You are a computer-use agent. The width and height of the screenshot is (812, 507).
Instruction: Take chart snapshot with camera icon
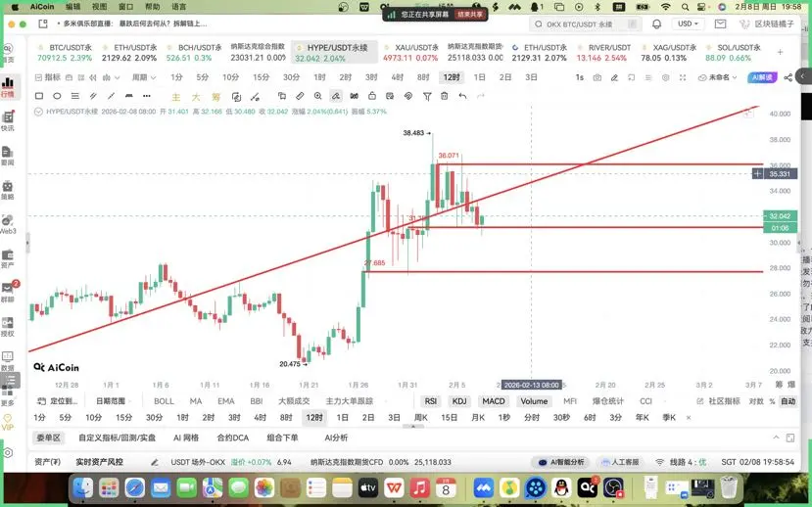[597, 77]
